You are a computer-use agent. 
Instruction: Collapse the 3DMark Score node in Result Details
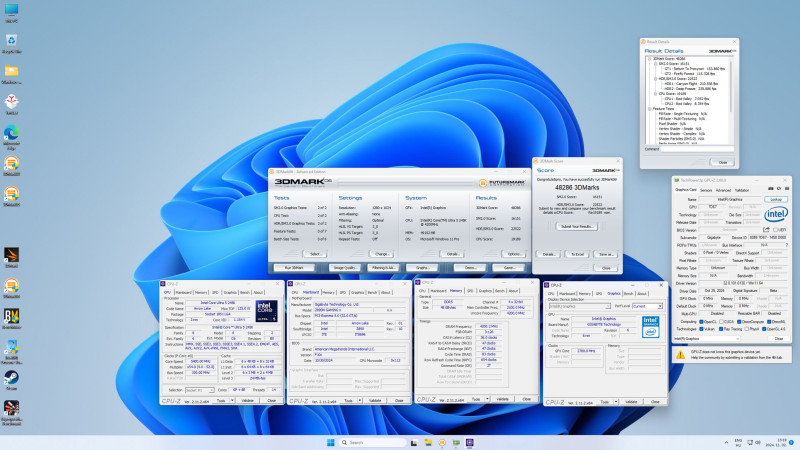click(x=649, y=59)
